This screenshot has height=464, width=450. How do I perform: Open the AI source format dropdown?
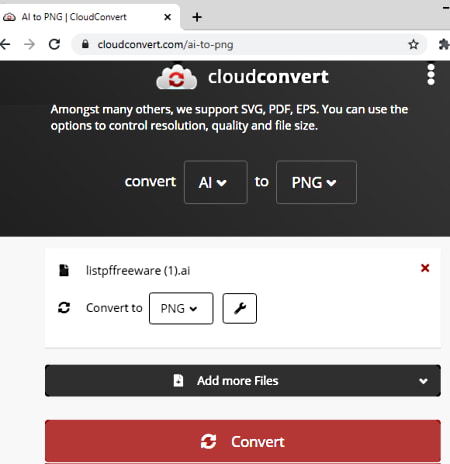[x=216, y=182]
